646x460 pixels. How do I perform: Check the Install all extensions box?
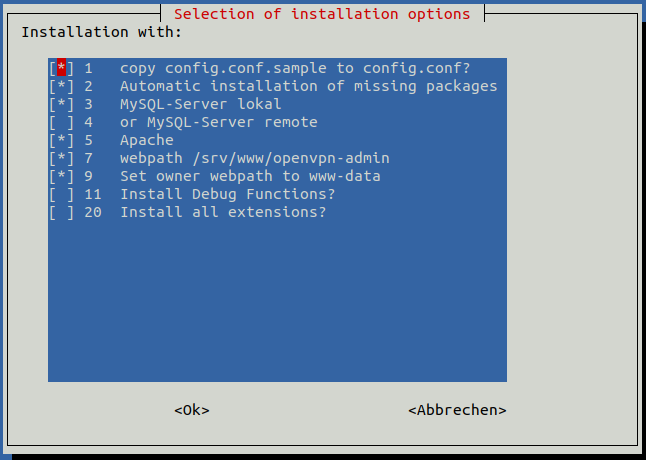coord(61,212)
